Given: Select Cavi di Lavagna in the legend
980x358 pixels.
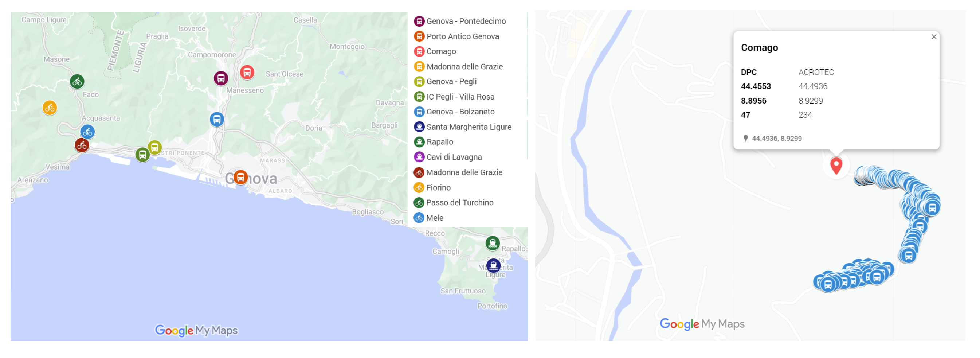Looking at the screenshot, I should [x=454, y=157].
